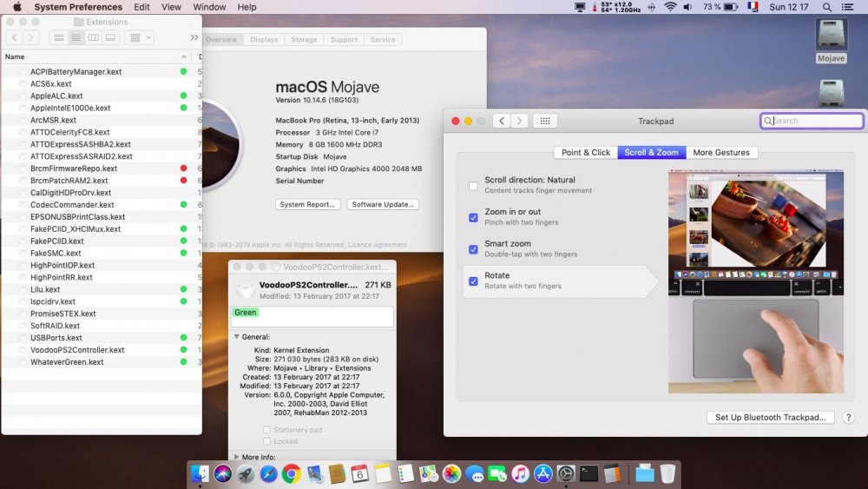Open Notification Center icon in menu bar

[x=847, y=7]
